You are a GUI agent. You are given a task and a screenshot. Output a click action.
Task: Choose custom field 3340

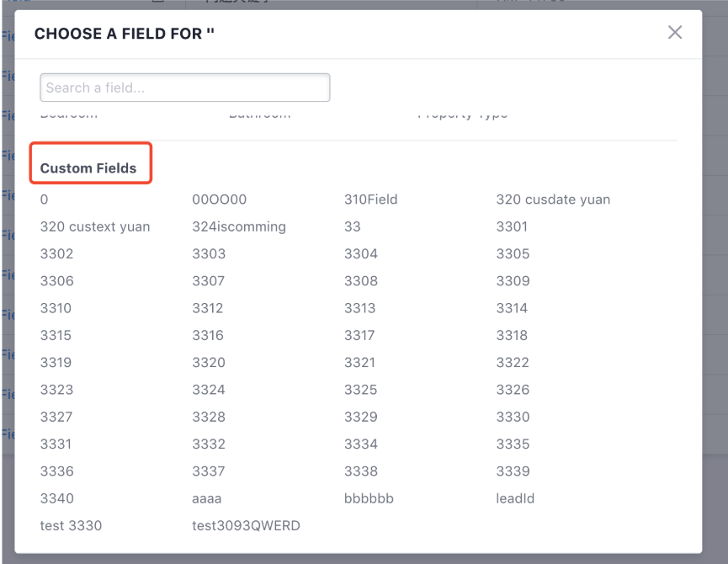tap(56, 498)
